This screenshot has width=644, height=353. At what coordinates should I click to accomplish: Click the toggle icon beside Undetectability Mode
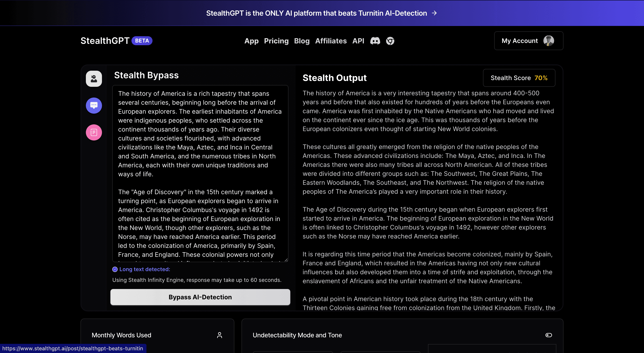coord(549,335)
